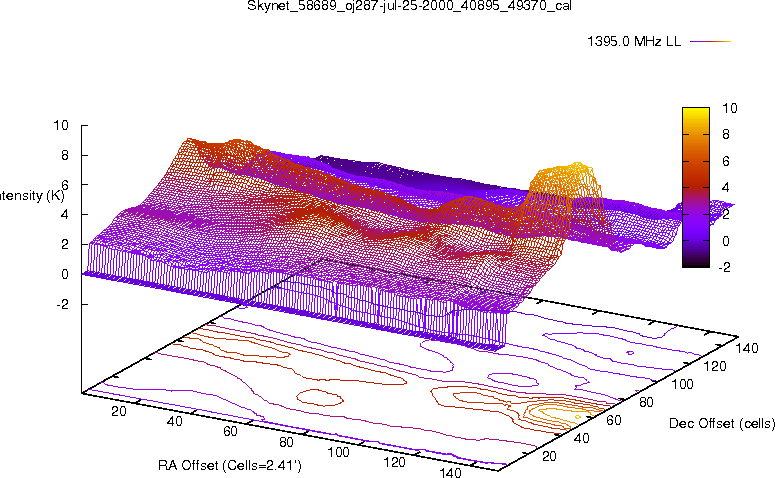Click the plot title Skynet_58689_oj287 text
This screenshot has width=775, height=478.
coord(409,5)
